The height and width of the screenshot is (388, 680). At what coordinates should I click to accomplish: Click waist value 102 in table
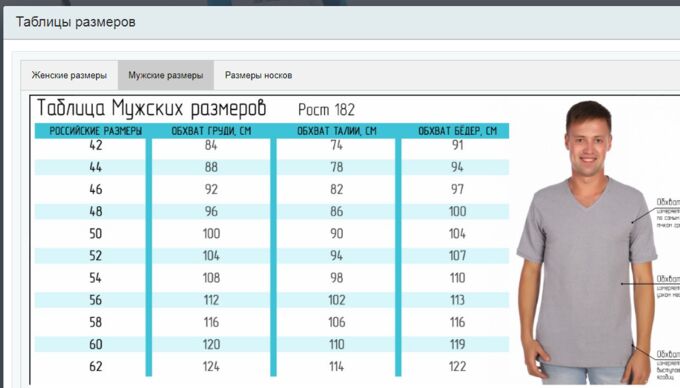tap(337, 300)
